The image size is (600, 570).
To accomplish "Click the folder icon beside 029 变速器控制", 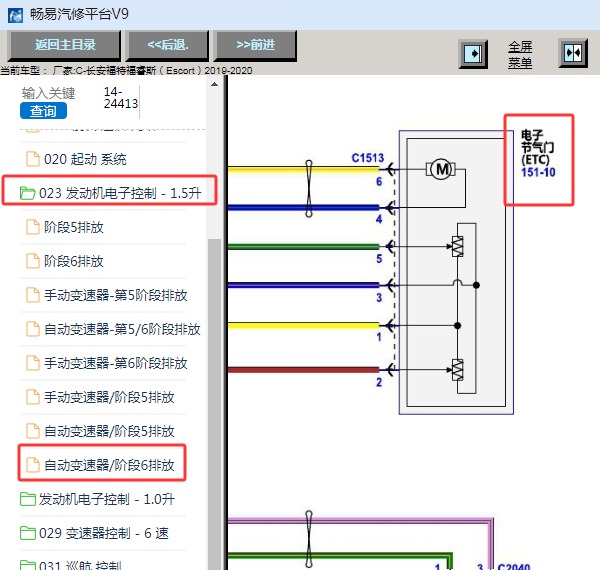I will pos(27,533).
